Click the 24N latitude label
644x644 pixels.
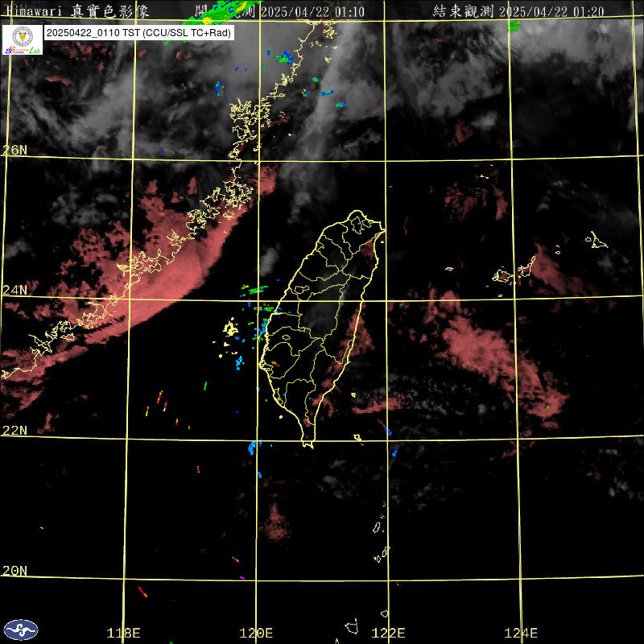(14, 290)
